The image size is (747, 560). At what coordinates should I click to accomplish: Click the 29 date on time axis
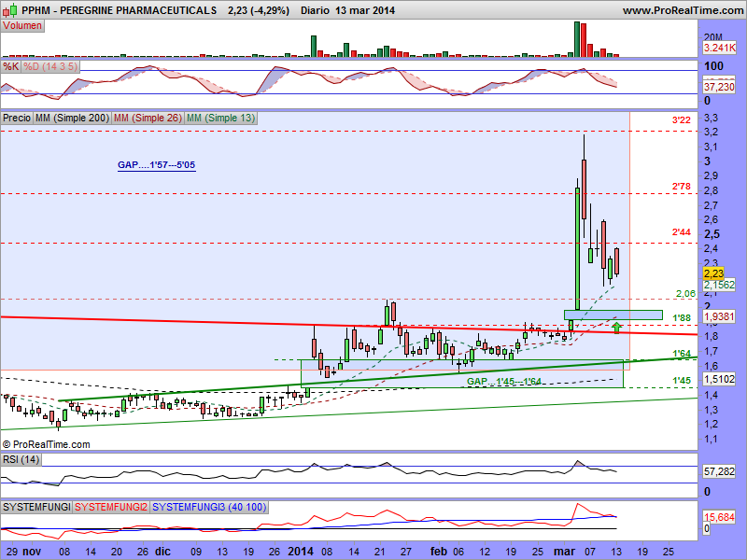12,552
